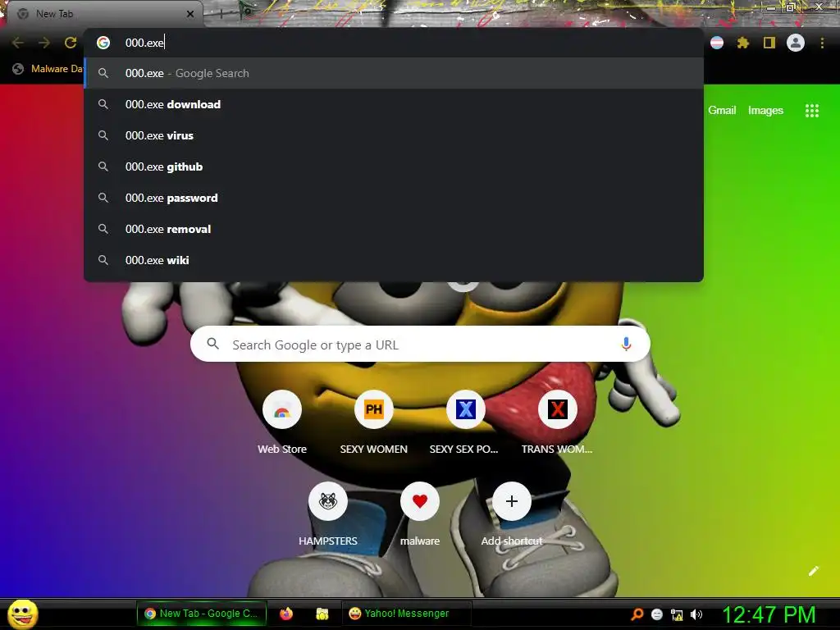Click the Search Google or type a URL box
The height and width of the screenshot is (630, 840).
point(420,344)
